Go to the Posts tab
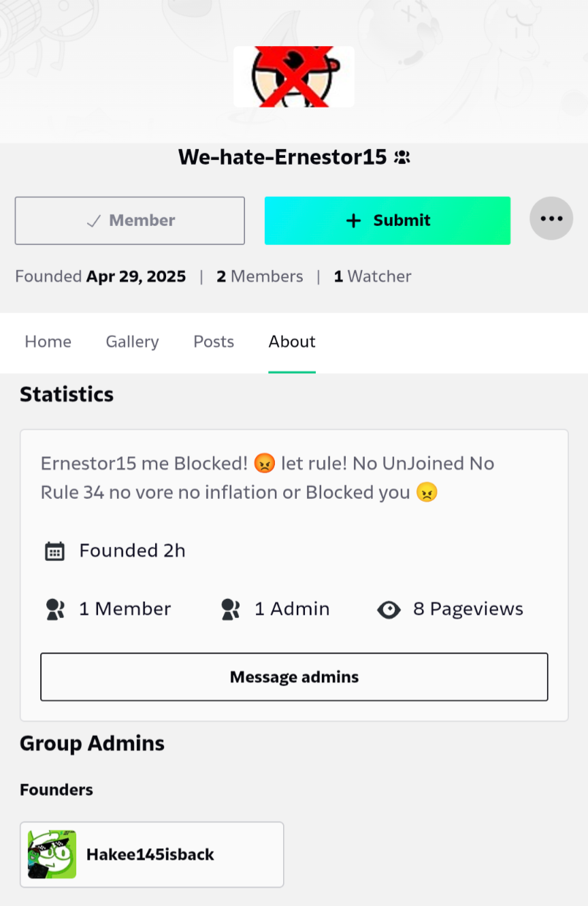This screenshot has height=906, width=588. tap(214, 342)
